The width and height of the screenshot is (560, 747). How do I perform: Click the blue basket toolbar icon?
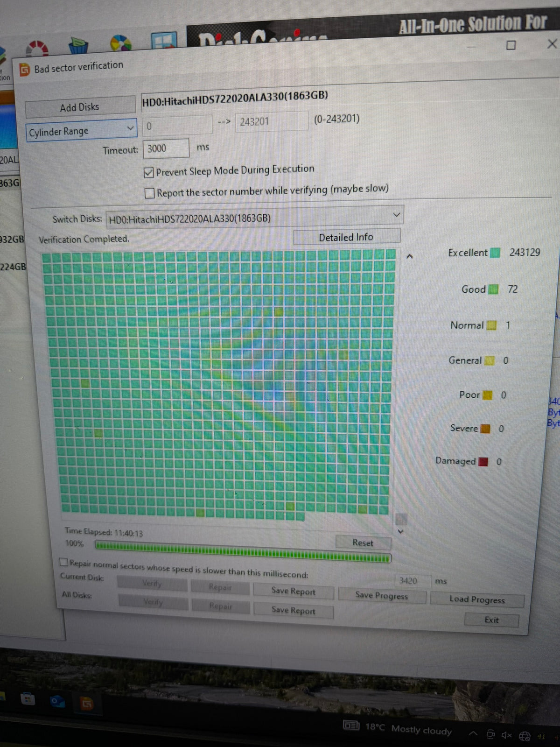coord(78,46)
